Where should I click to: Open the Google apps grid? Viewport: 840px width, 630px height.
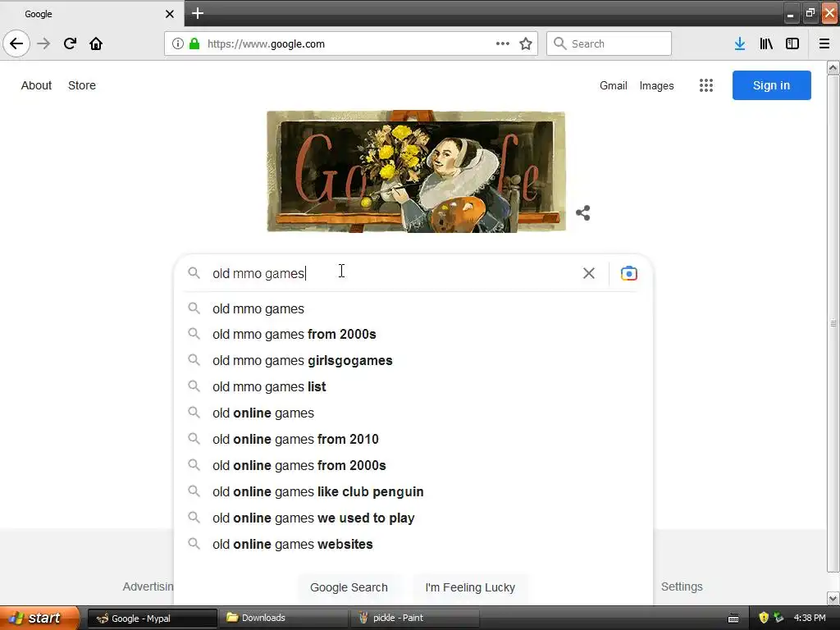coord(706,85)
